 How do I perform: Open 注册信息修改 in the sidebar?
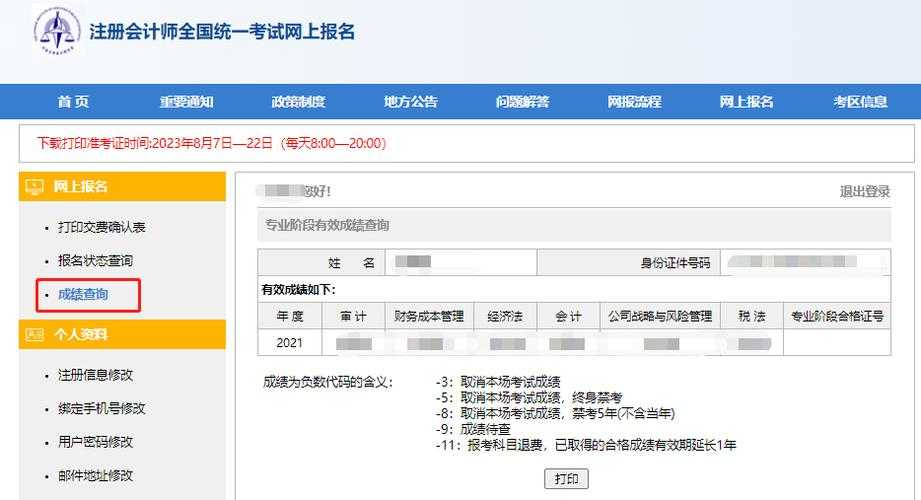point(95,375)
